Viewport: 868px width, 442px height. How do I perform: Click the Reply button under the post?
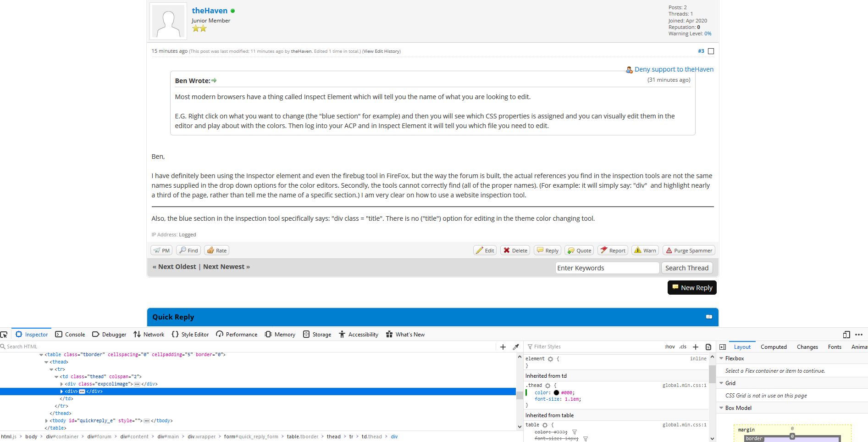547,251
